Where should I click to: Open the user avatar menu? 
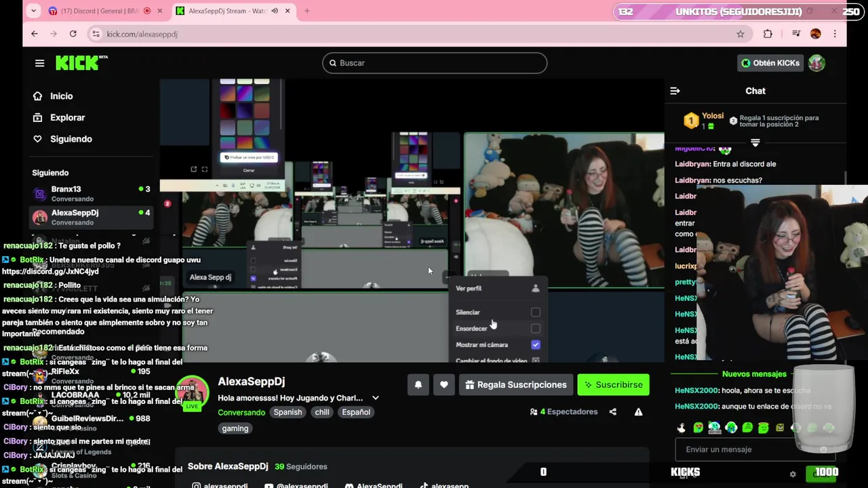tap(816, 63)
